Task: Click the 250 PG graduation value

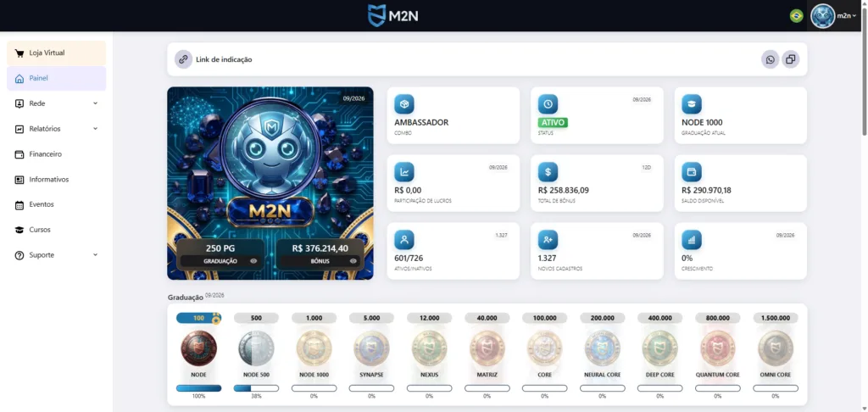Action: point(221,248)
